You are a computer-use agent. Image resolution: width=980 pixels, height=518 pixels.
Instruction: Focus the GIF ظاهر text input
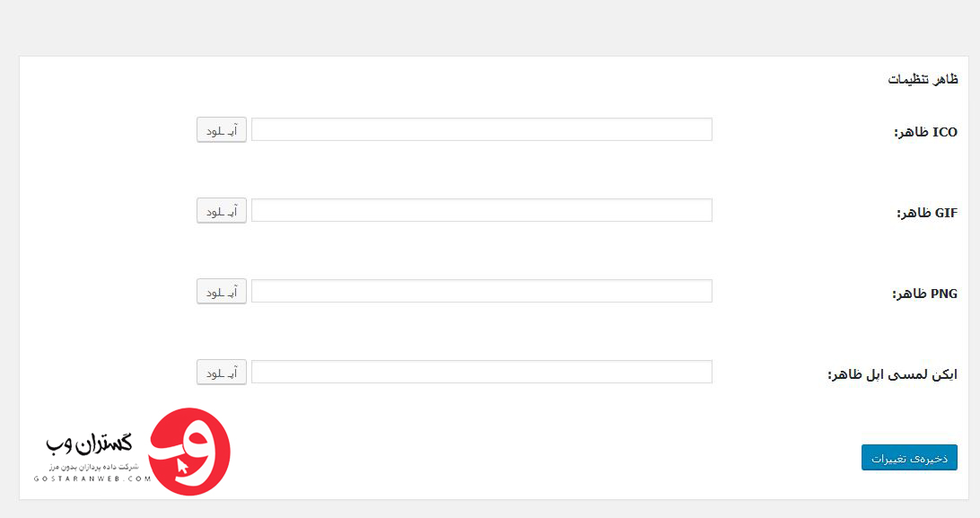tap(481, 210)
